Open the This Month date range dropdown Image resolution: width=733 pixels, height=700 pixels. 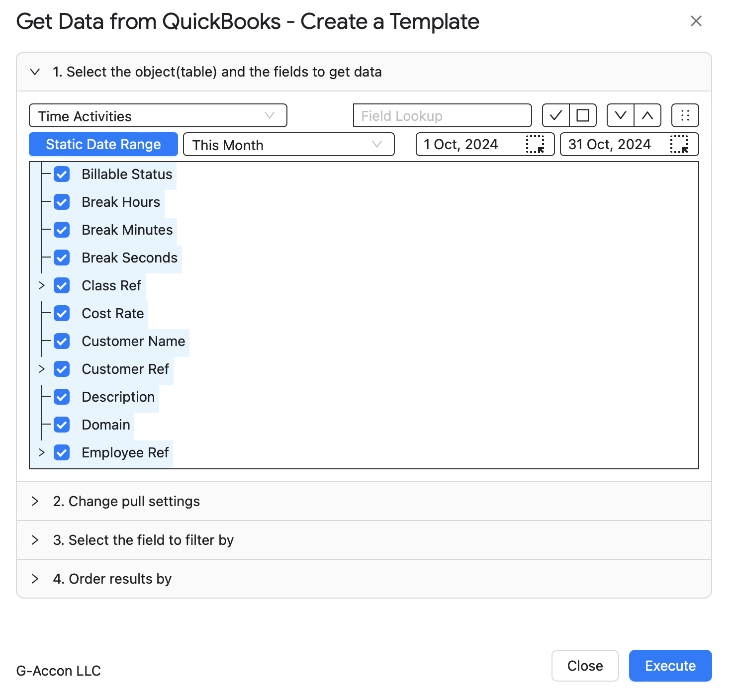[x=289, y=145]
